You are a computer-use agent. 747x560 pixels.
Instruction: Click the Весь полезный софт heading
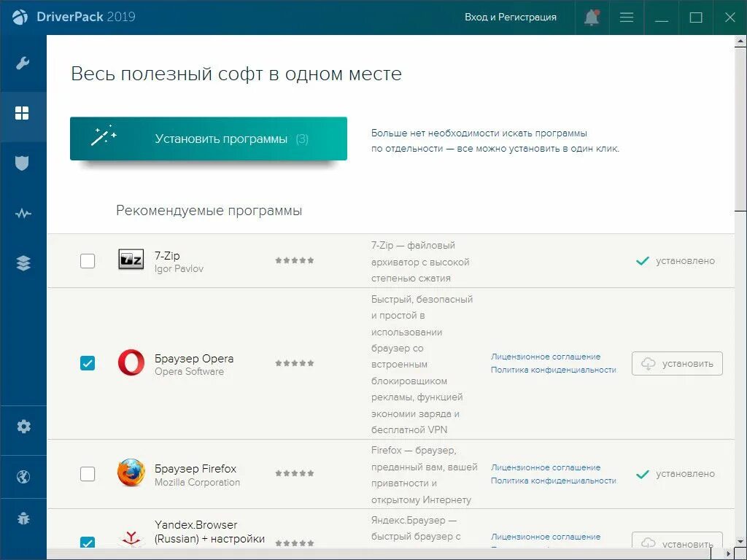[236, 74]
